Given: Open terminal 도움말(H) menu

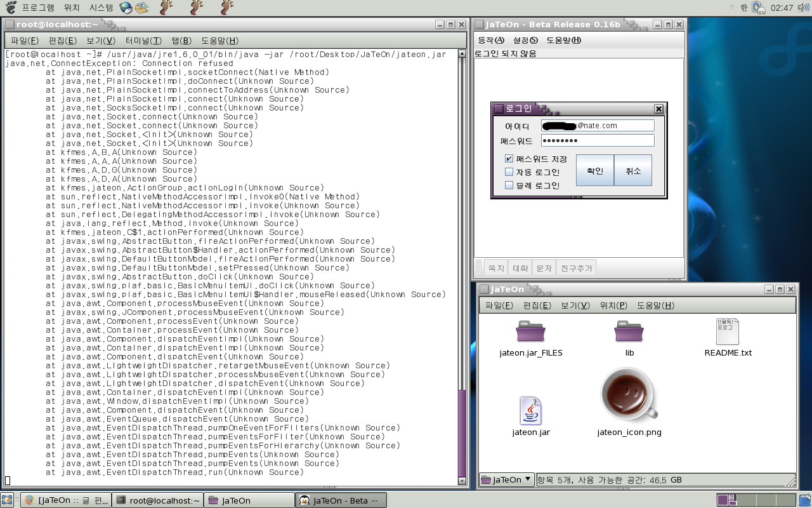Looking at the screenshot, I should coord(220,41).
